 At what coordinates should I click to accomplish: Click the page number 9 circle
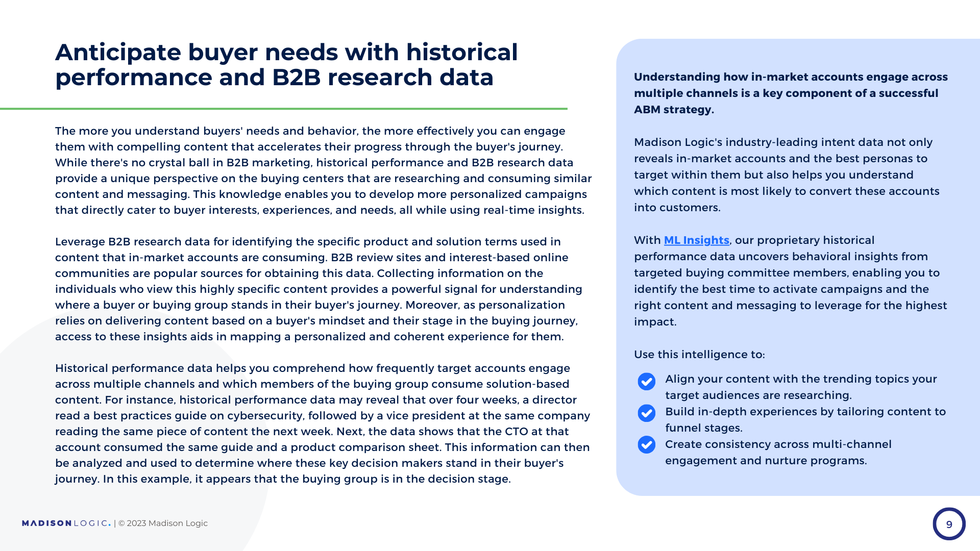tap(949, 524)
